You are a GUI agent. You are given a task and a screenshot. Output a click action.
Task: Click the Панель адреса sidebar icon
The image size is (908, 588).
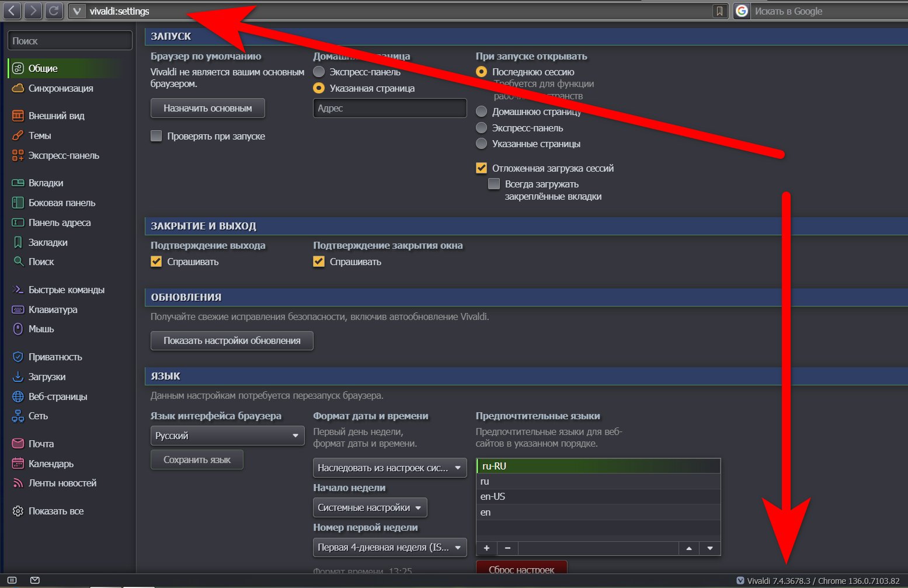click(18, 222)
